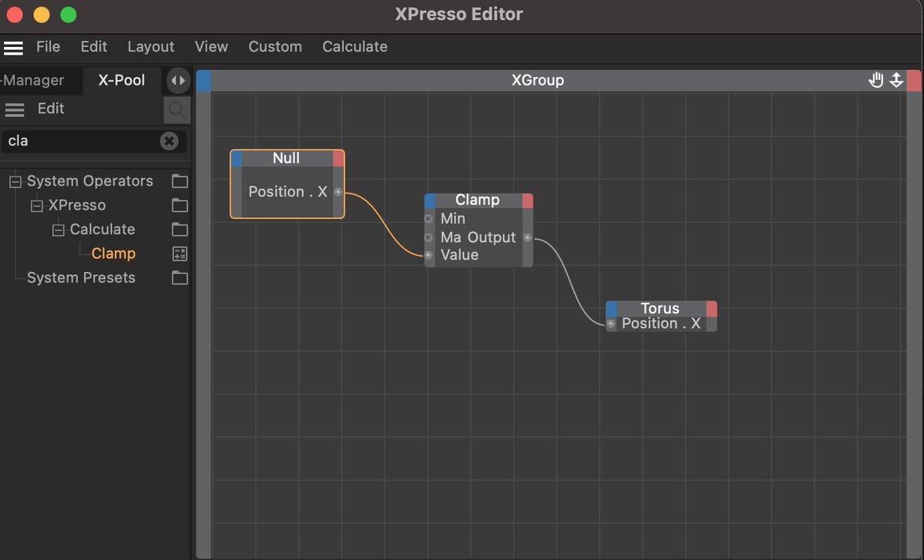
Task: Click the Null Position . X output port
Action: pyautogui.click(x=338, y=192)
